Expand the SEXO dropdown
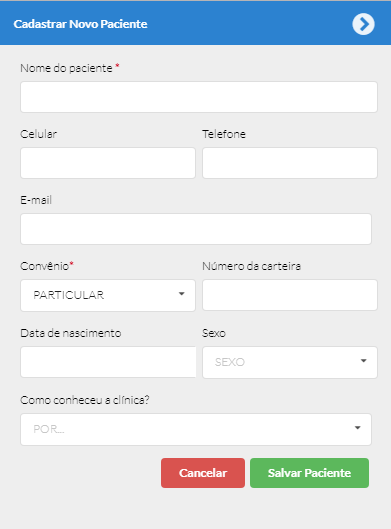Screen dimensions: 391x529 click(290, 362)
